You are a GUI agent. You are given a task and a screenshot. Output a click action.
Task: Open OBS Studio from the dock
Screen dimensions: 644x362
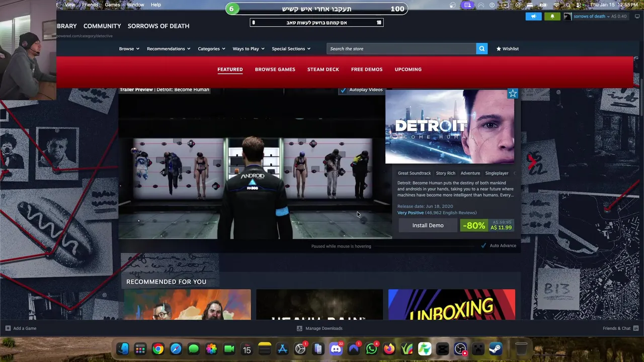click(x=460, y=349)
